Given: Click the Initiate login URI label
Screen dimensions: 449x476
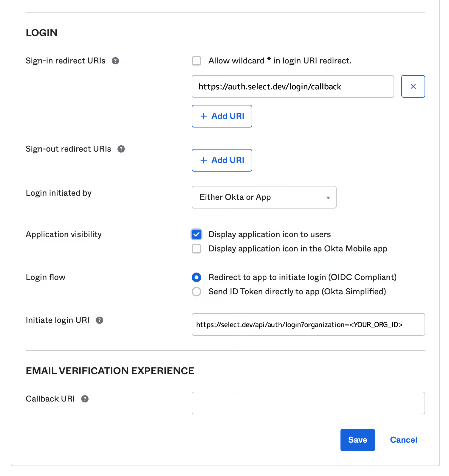Looking at the screenshot, I should tap(58, 320).
